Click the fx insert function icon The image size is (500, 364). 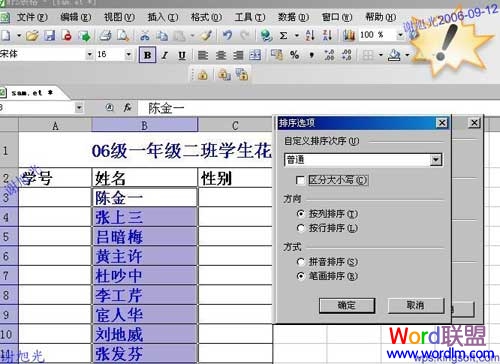click(x=127, y=108)
